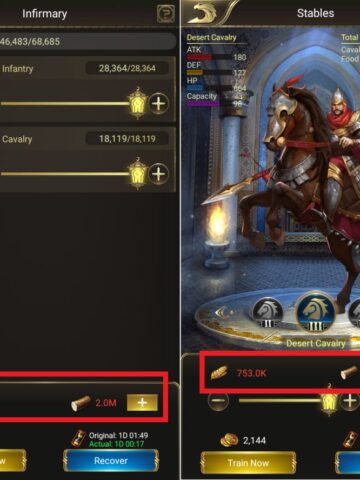Click the wood log icon showing 2.0M

click(81, 403)
